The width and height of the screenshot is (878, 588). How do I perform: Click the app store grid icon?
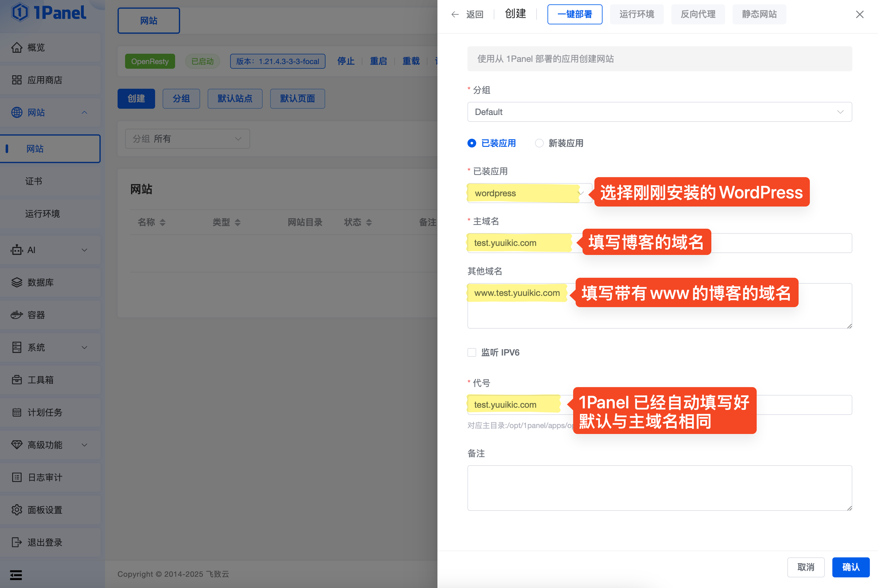click(17, 80)
